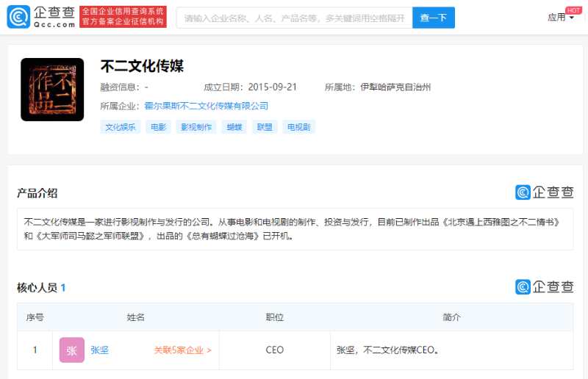
Task: Select the 联盟 tag
Action: pos(264,127)
